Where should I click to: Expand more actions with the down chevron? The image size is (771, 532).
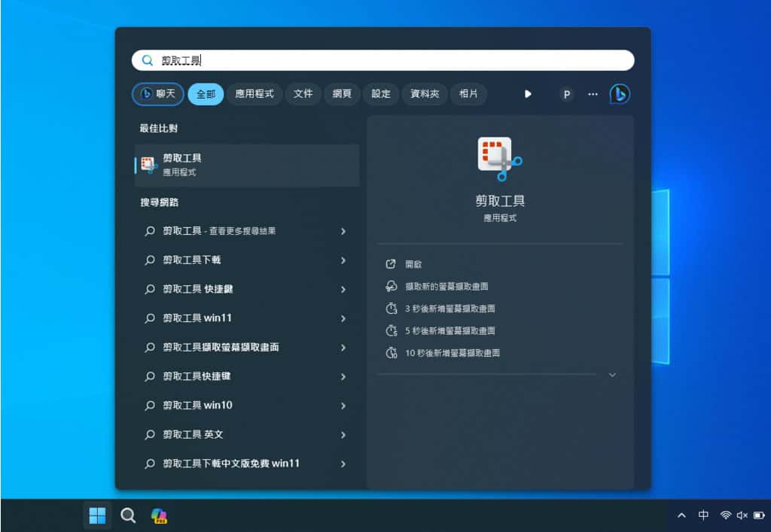click(612, 375)
